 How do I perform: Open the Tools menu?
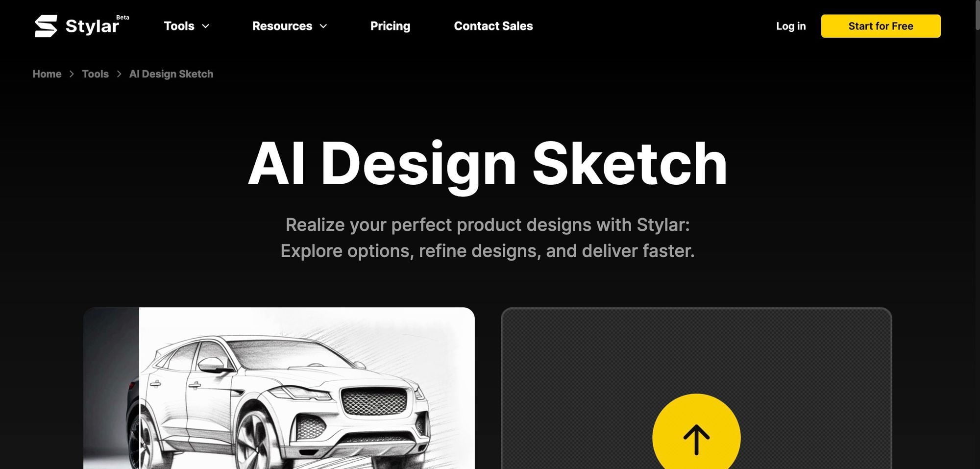click(187, 26)
